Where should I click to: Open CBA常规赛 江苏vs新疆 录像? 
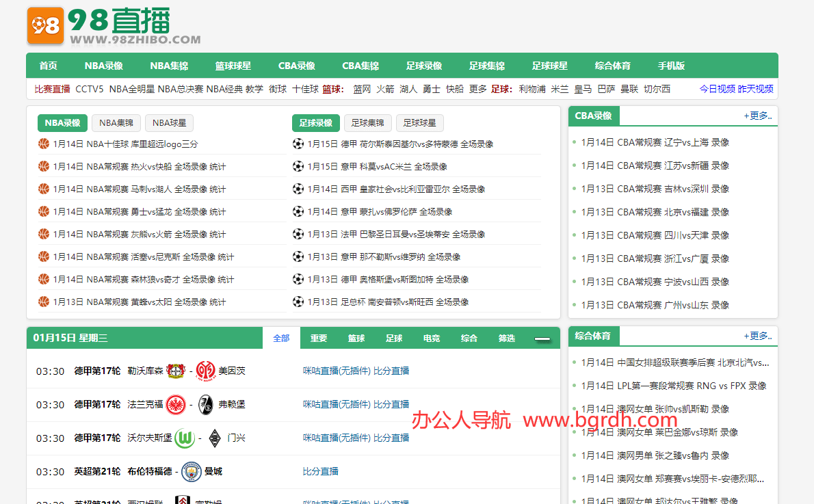pyautogui.click(x=655, y=165)
